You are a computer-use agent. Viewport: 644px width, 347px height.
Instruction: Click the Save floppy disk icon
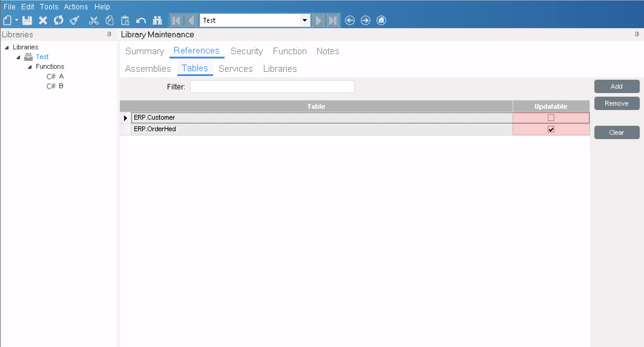[27, 20]
